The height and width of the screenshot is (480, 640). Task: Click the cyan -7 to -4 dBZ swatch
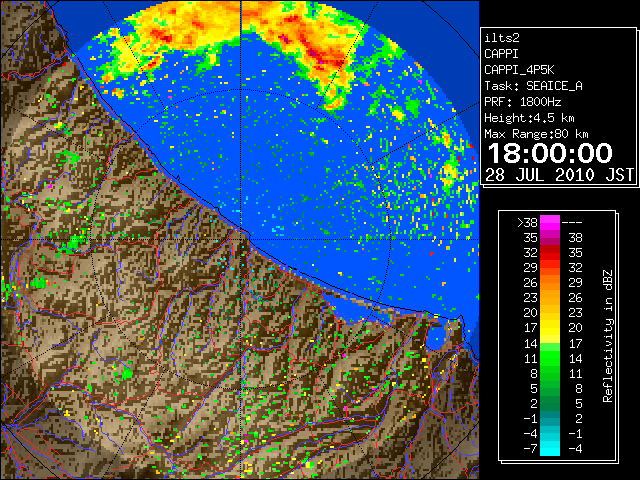tap(550, 448)
